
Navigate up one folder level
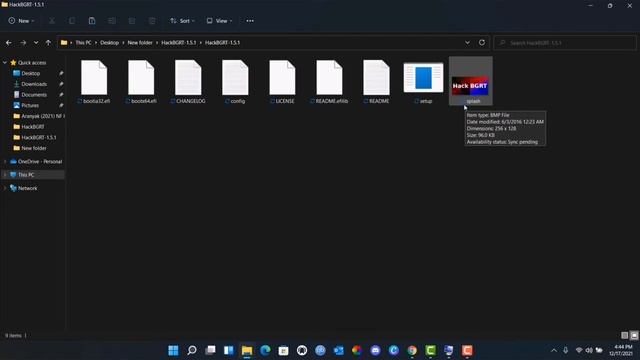click(48, 42)
